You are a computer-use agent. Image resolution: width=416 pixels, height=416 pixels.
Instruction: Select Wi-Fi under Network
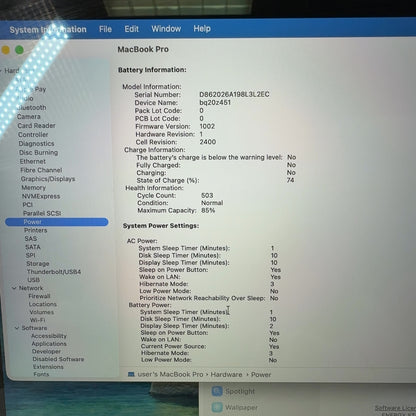37,320
